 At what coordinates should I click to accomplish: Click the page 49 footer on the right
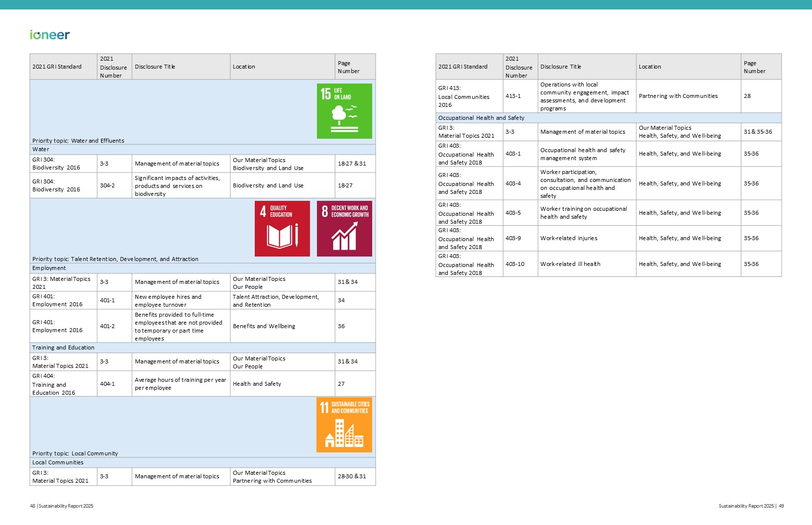(x=751, y=506)
